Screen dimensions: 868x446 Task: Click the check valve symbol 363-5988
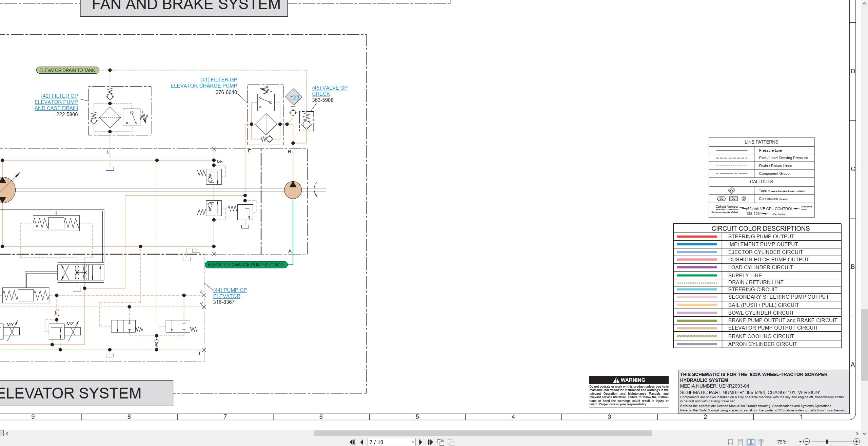click(307, 121)
